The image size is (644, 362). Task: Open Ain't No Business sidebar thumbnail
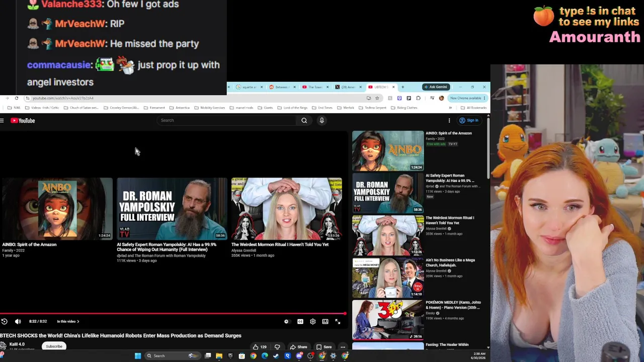tap(388, 278)
